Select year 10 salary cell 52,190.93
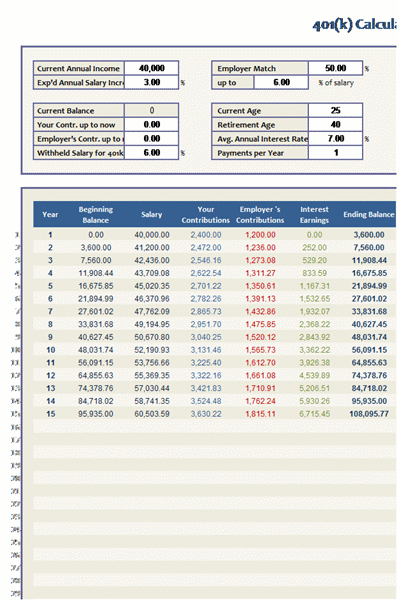 (x=152, y=350)
